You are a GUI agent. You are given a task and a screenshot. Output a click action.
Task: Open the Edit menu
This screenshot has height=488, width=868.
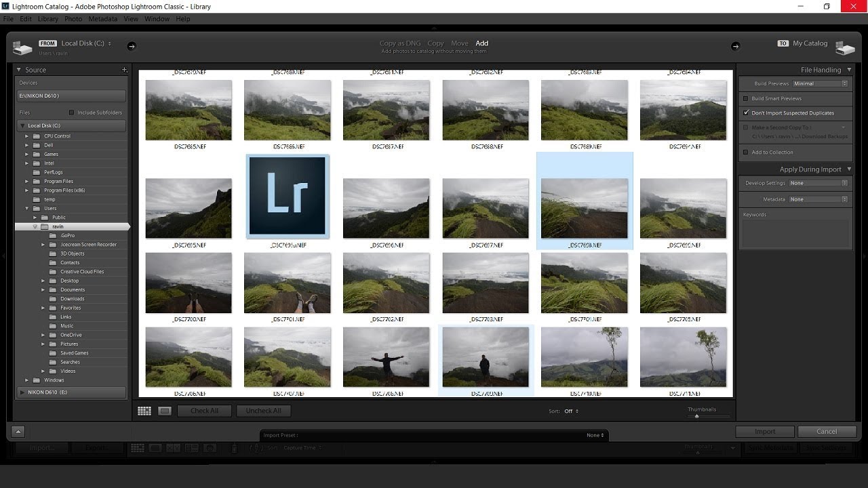click(x=26, y=19)
